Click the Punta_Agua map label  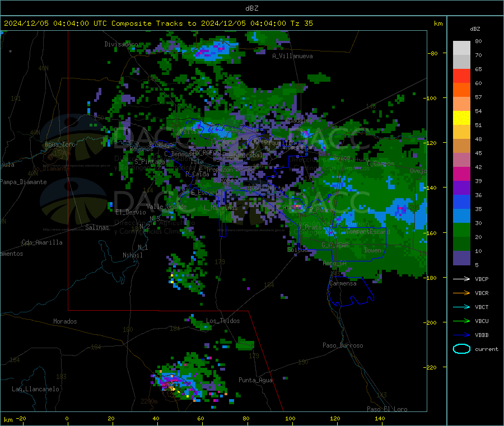click(255, 380)
